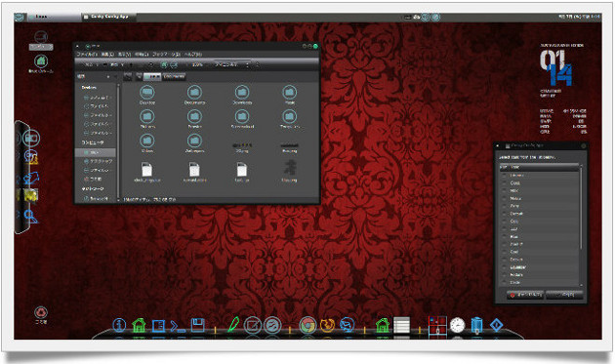Click the blue floppy disk dock icon
Image resolution: width=615 pixels, height=364 pixels.
tap(197, 326)
